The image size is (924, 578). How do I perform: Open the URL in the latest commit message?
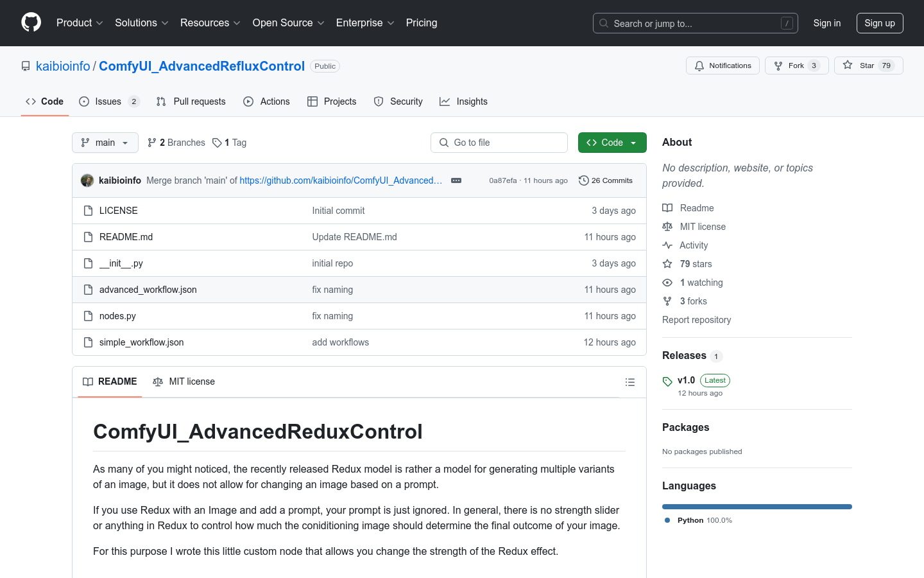[341, 180]
